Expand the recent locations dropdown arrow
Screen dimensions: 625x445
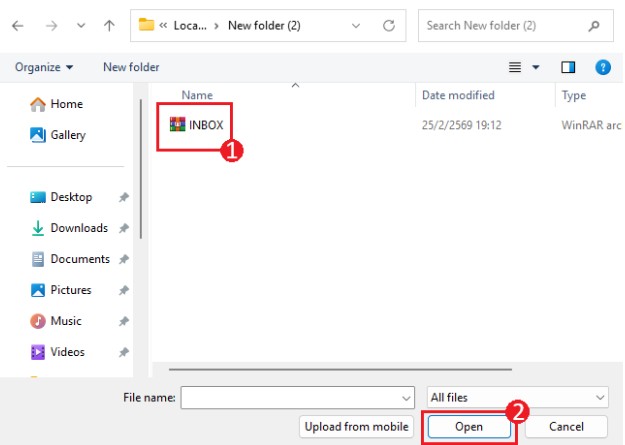coord(81,25)
